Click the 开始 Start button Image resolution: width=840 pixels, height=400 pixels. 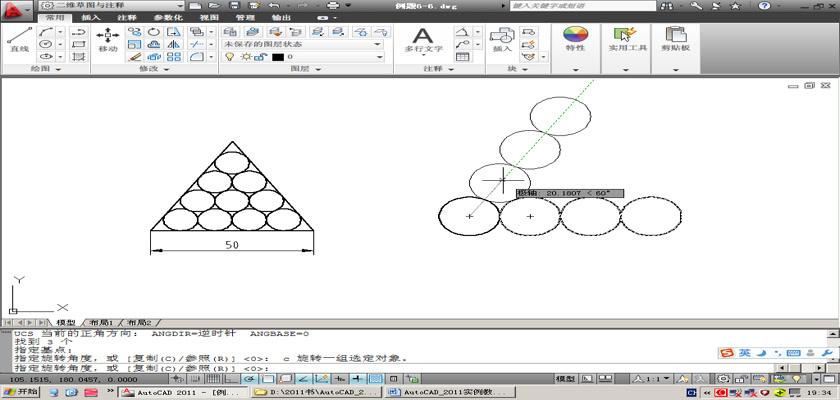(x=24, y=392)
